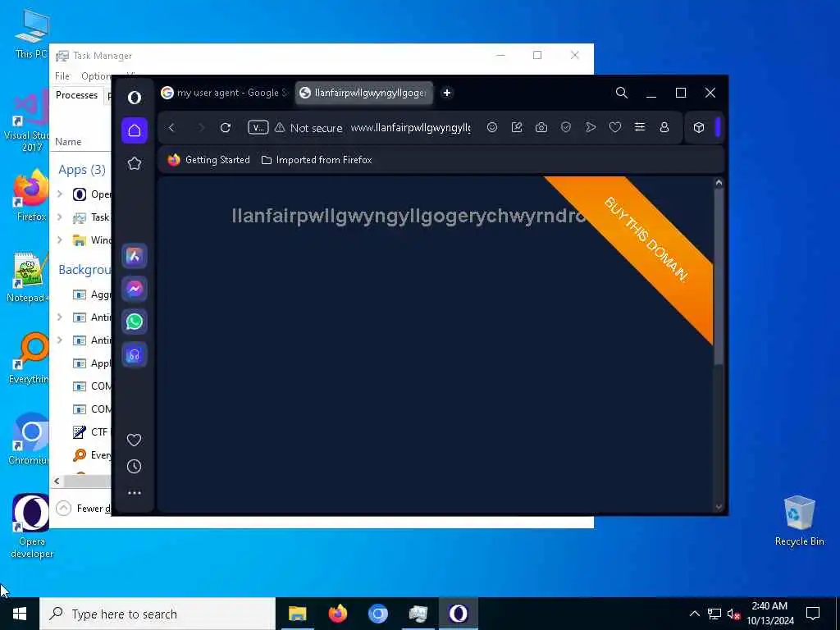The height and width of the screenshot is (630, 840).
Task: Open the Opera main menu logo
Action: (135, 97)
